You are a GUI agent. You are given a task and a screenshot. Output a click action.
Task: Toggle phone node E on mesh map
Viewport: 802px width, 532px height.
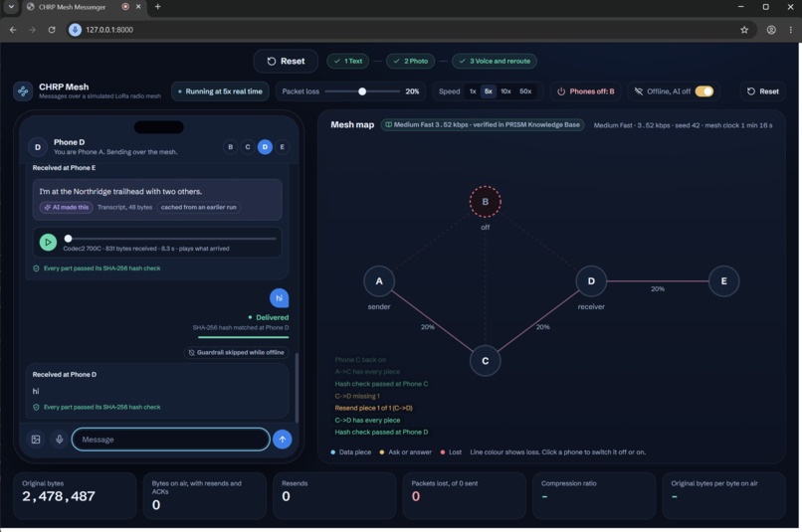coord(723,281)
